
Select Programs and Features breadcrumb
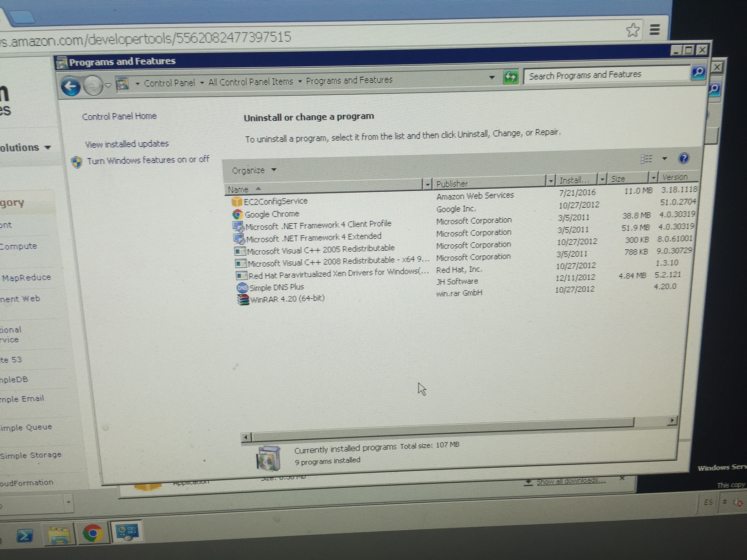click(349, 80)
